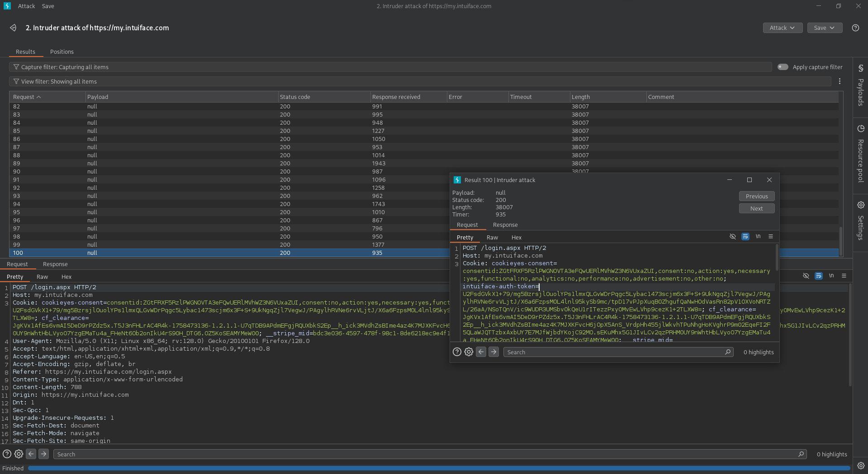Expand the Save dropdown button
868x474 pixels.
[x=824, y=28]
